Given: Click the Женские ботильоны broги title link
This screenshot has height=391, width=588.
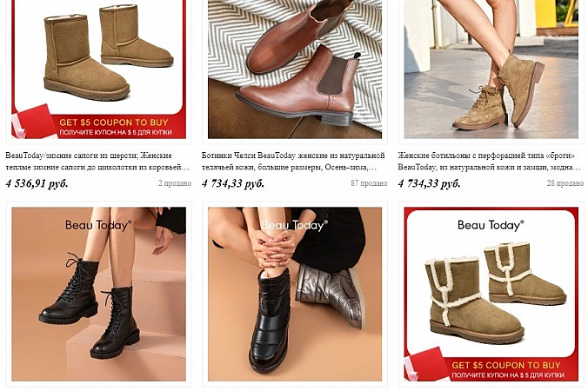Looking at the screenshot, I should [x=490, y=161].
